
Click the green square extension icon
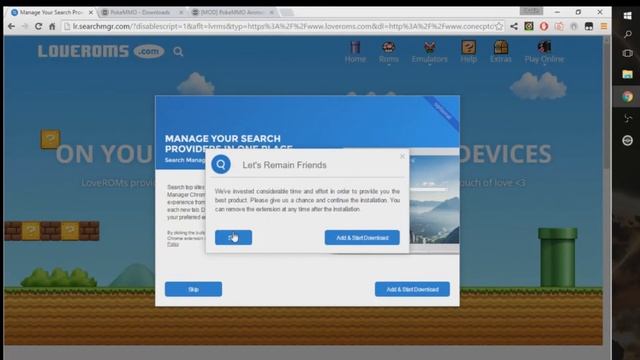tap(529, 27)
